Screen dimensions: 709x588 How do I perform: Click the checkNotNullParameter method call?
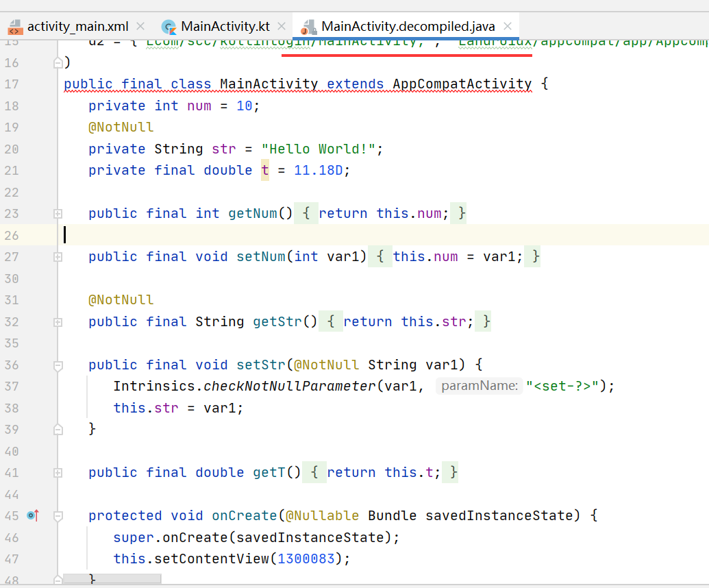(289, 386)
